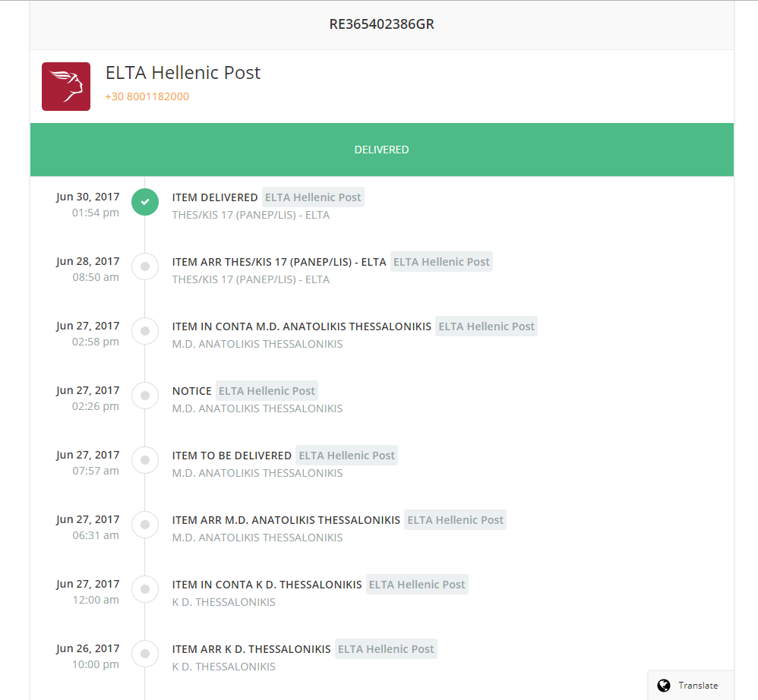Click the green delivered checkmark icon
The width and height of the screenshot is (758, 700).
coord(144,202)
